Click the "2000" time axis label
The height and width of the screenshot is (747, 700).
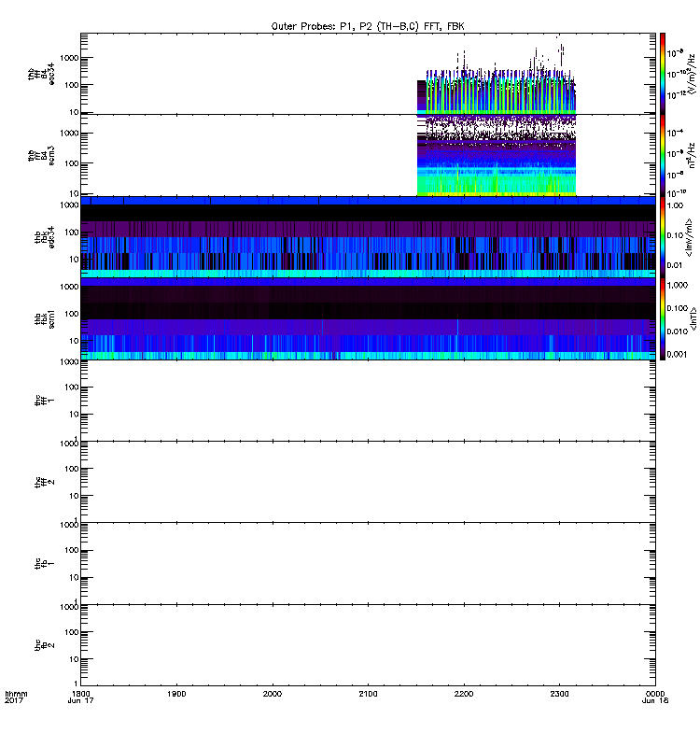tap(273, 694)
